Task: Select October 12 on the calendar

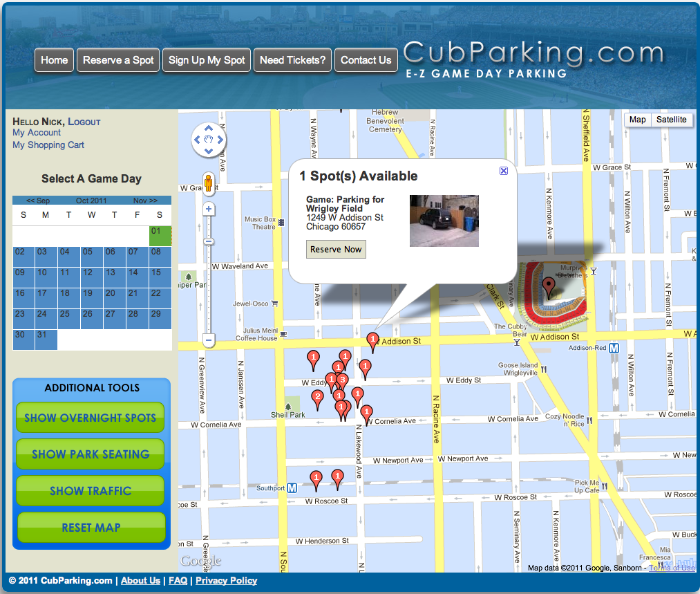Action: point(92,277)
